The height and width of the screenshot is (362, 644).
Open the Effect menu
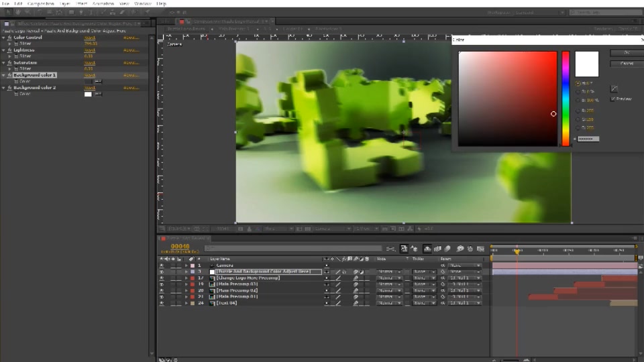(x=81, y=3)
